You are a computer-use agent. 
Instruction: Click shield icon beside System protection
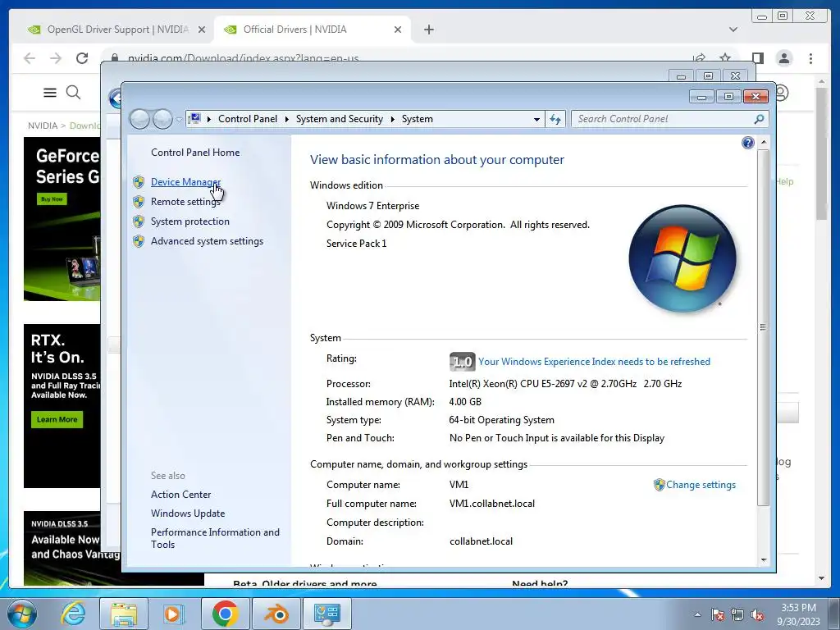tap(139, 221)
